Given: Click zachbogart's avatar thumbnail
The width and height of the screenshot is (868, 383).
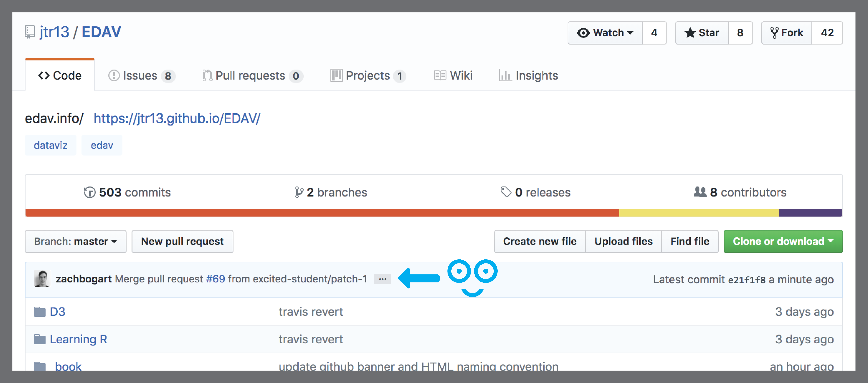Looking at the screenshot, I should pos(42,279).
